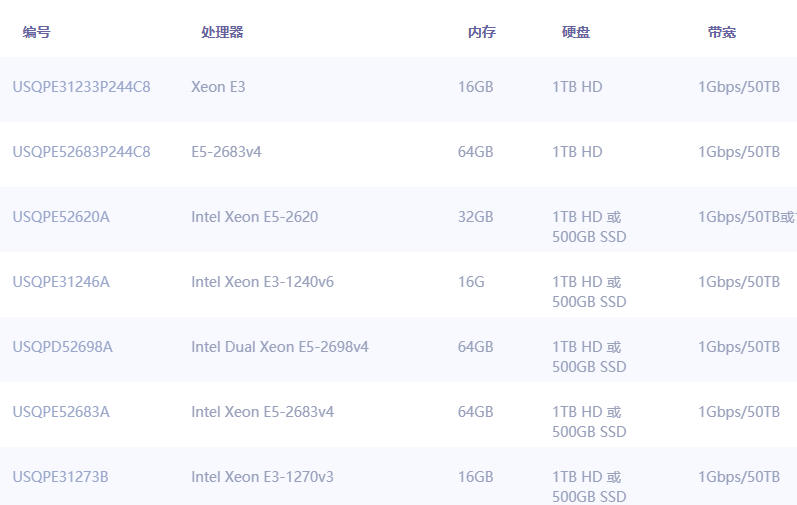Click the 带宽 column header

pyautogui.click(x=722, y=32)
